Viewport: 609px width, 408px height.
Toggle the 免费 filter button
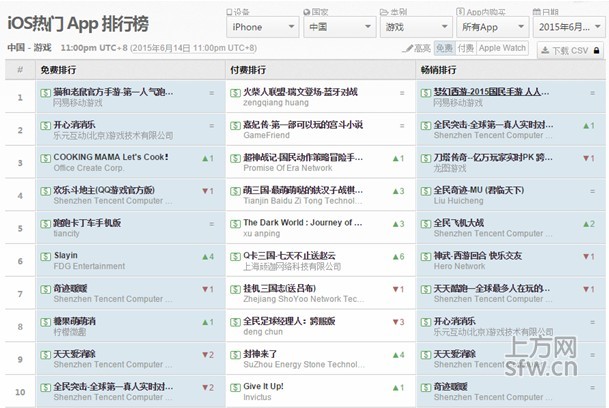coord(444,48)
